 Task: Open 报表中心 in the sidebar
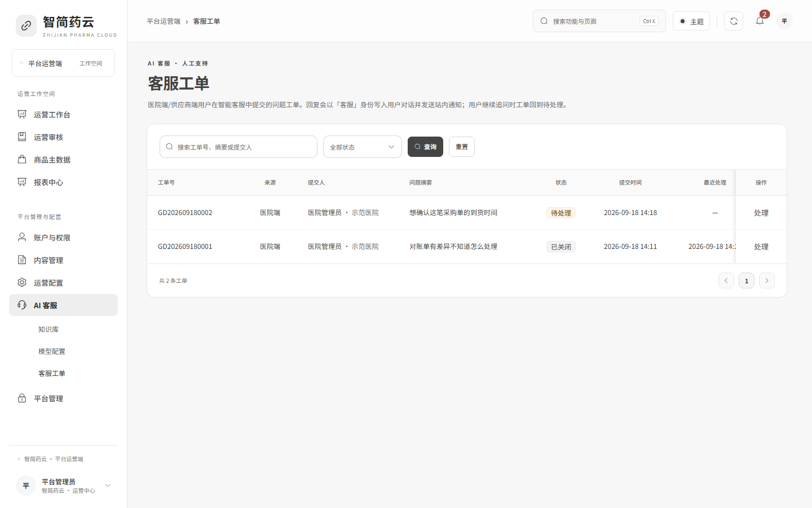[63, 182]
